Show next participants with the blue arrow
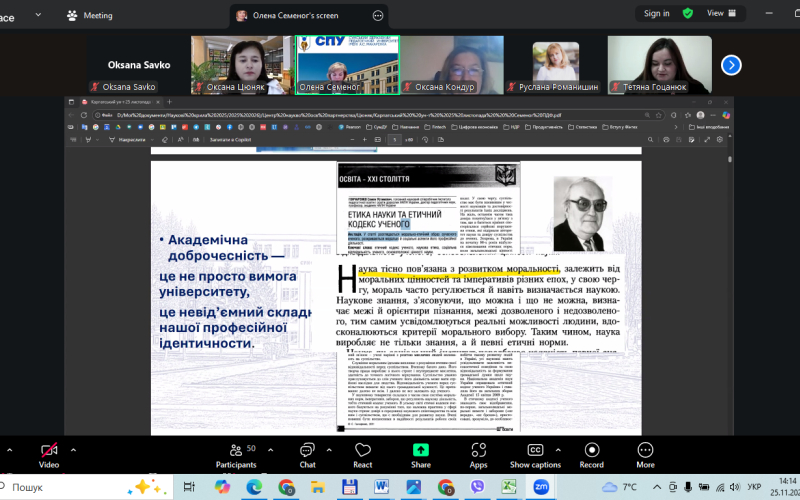Image resolution: width=800 pixels, height=500 pixels. [731, 65]
